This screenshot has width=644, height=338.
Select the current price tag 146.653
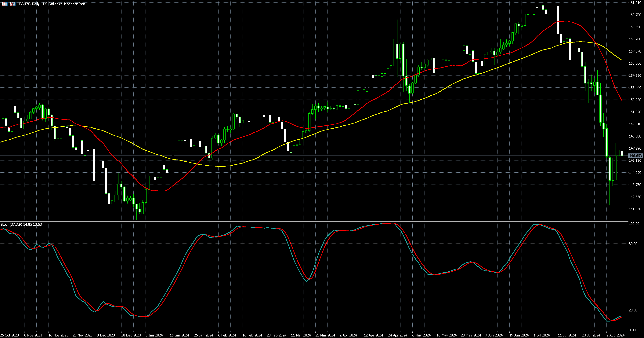point(635,156)
